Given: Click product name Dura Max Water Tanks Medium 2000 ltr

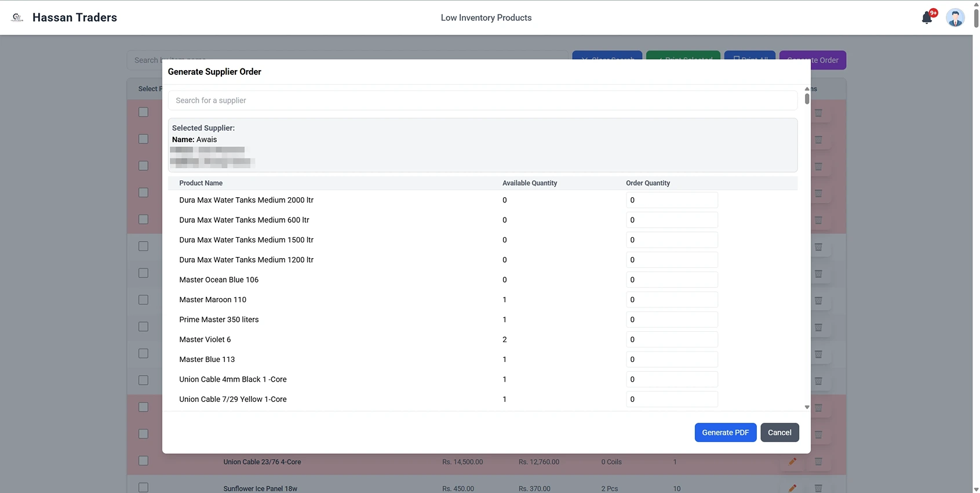Looking at the screenshot, I should tap(246, 200).
